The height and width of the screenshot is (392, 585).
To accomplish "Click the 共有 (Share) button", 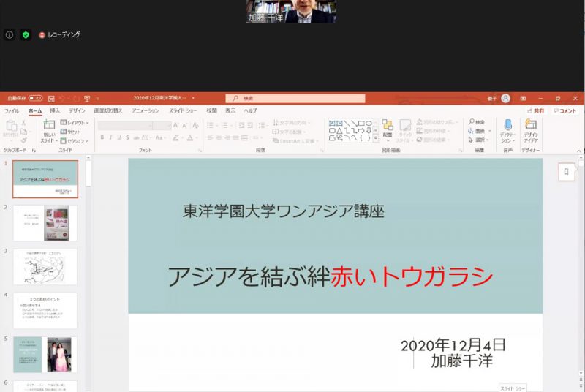I will click(536, 110).
